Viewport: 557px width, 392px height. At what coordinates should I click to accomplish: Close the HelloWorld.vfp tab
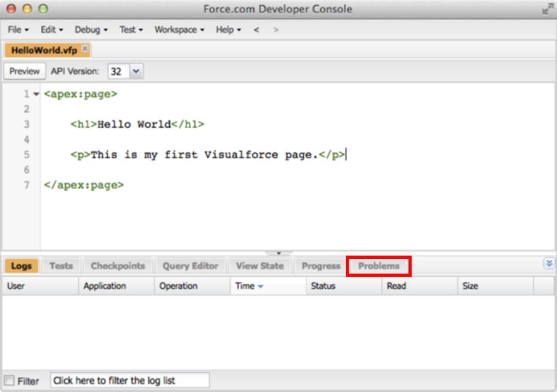click(85, 48)
